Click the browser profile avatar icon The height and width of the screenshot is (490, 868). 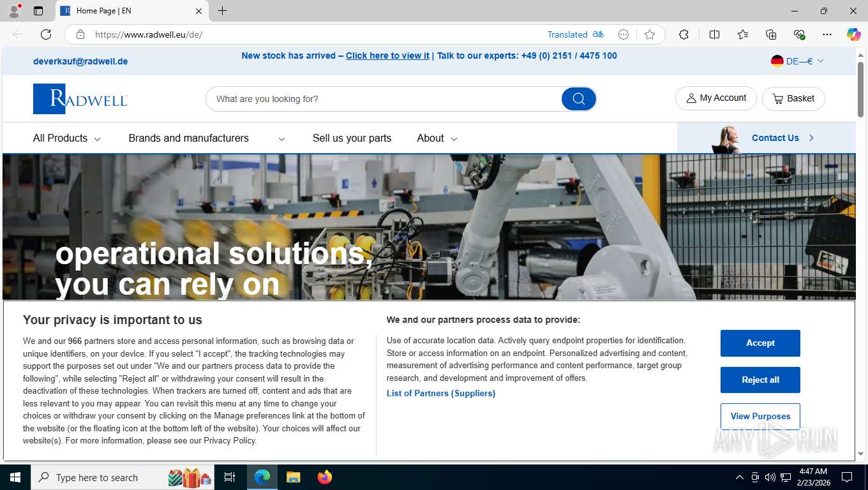pos(14,11)
